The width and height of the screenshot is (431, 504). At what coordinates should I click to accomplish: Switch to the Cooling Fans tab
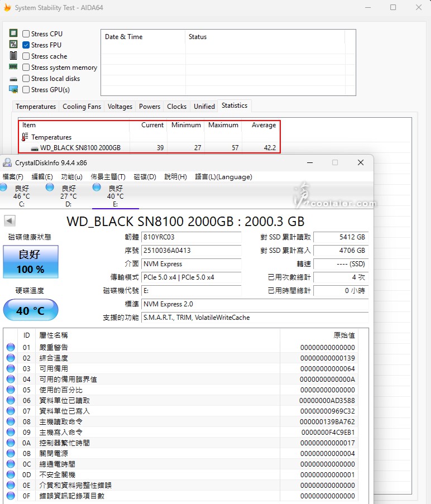(82, 107)
